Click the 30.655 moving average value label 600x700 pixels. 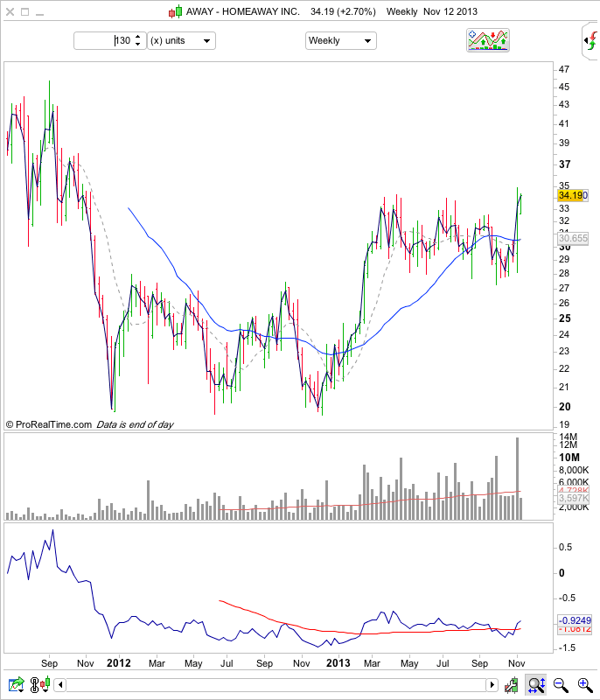[x=573, y=238]
